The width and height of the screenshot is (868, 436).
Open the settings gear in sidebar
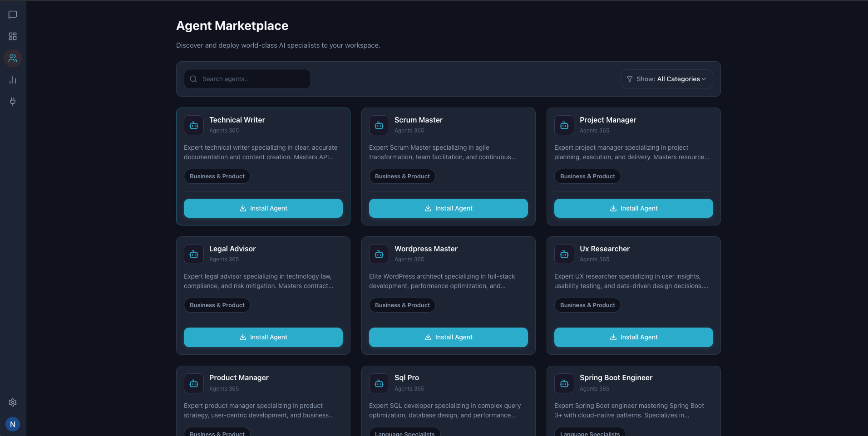pyautogui.click(x=13, y=402)
